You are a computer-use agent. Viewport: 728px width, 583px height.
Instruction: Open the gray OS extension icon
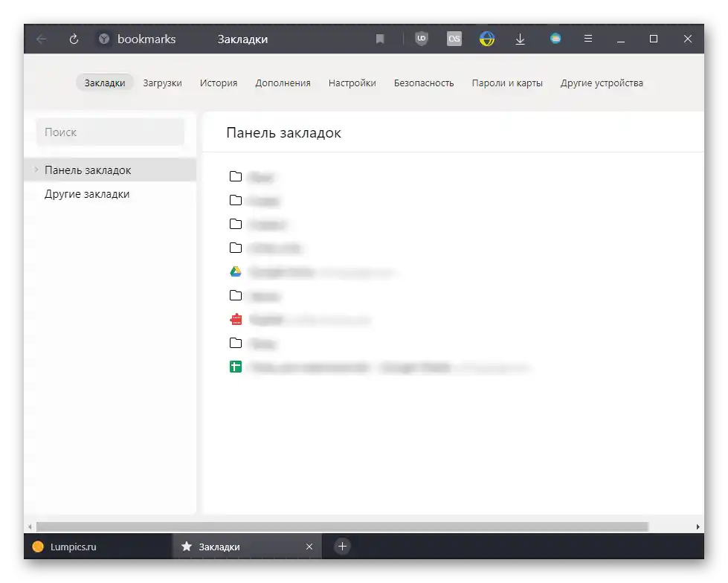point(454,39)
